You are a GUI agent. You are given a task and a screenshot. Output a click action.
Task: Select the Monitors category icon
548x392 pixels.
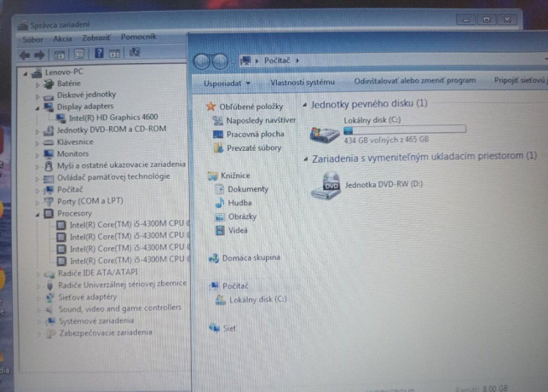(x=49, y=153)
